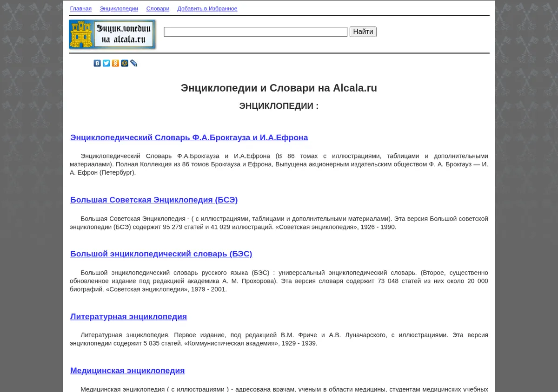Click the Alcala.ru castle logo banner
558x392 pixels.
(113, 34)
